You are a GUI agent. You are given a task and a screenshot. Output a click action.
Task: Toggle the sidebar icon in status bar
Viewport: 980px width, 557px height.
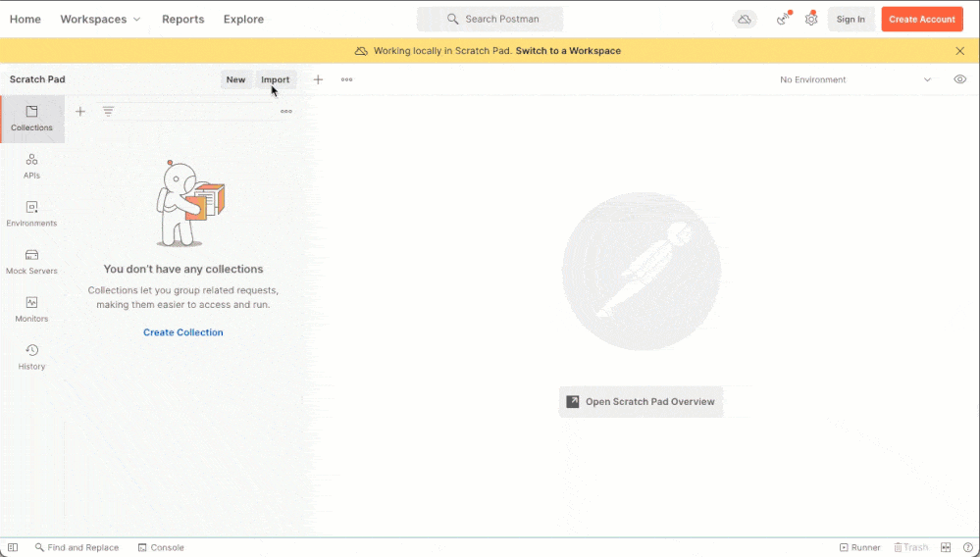tap(13, 547)
